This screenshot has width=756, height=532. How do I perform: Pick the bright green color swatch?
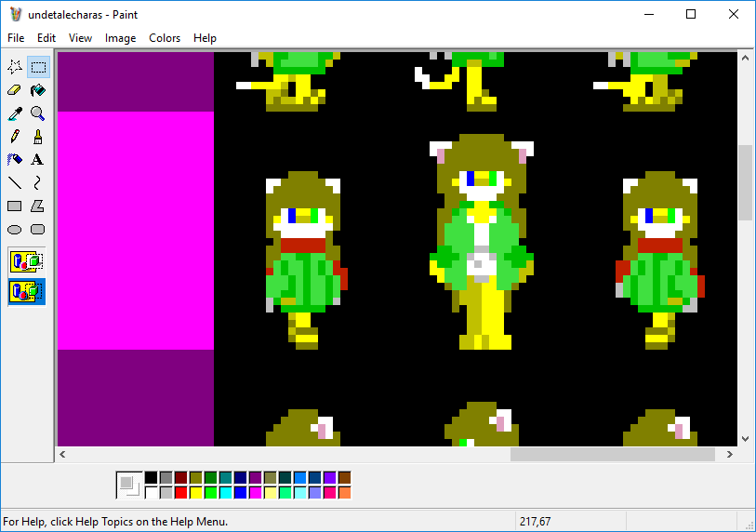(x=211, y=492)
